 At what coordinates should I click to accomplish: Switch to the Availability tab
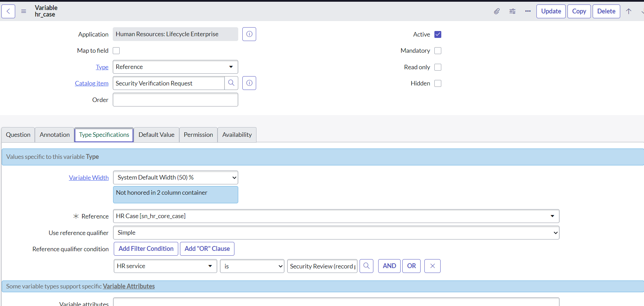click(x=237, y=135)
